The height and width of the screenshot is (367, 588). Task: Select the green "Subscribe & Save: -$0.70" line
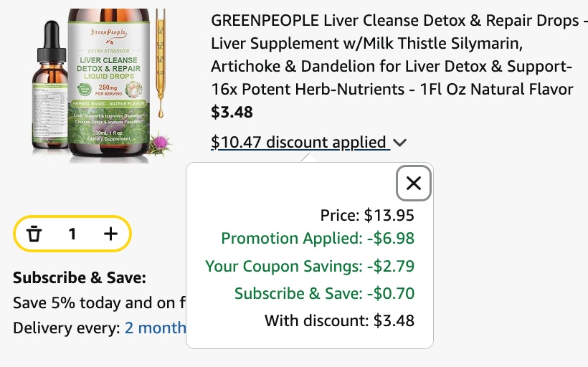tap(324, 293)
